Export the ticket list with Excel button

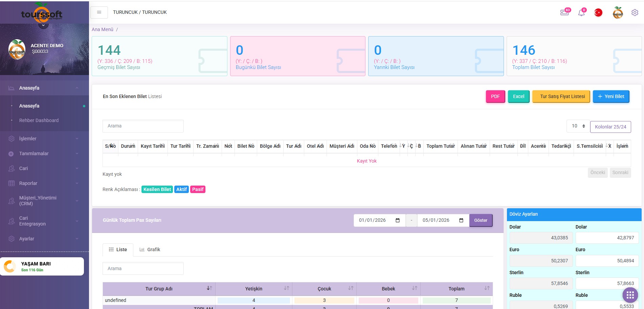click(518, 96)
